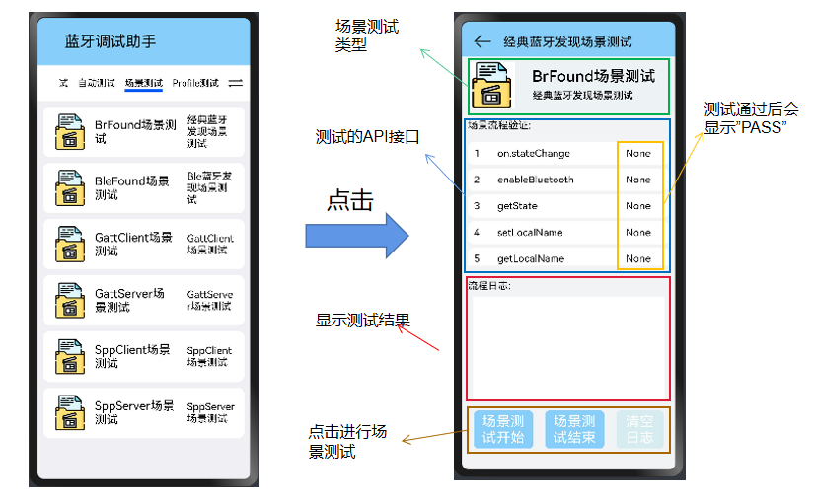The image size is (814, 504).
Task: Open the tab overflow menu icon
Action: pos(236,83)
